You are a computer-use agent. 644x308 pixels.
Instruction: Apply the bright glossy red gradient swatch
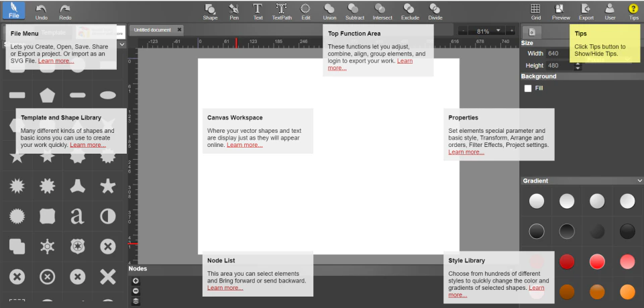pos(597,262)
